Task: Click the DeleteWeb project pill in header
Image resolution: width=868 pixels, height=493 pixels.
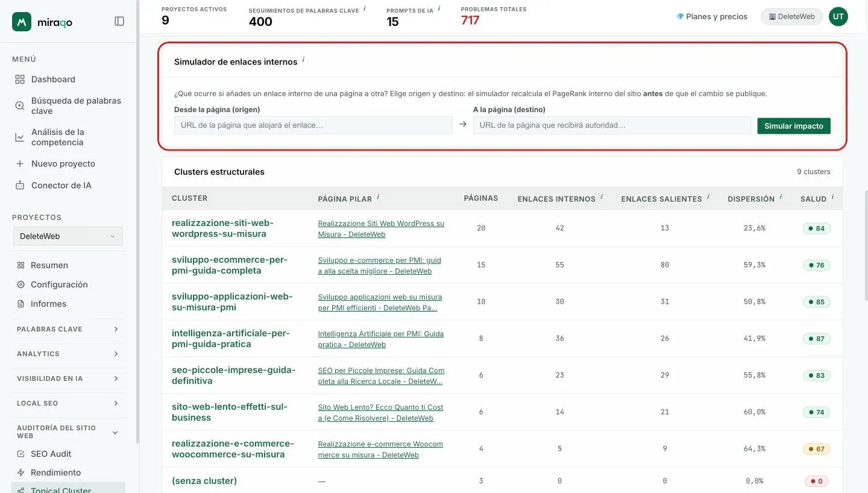Action: 792,17
